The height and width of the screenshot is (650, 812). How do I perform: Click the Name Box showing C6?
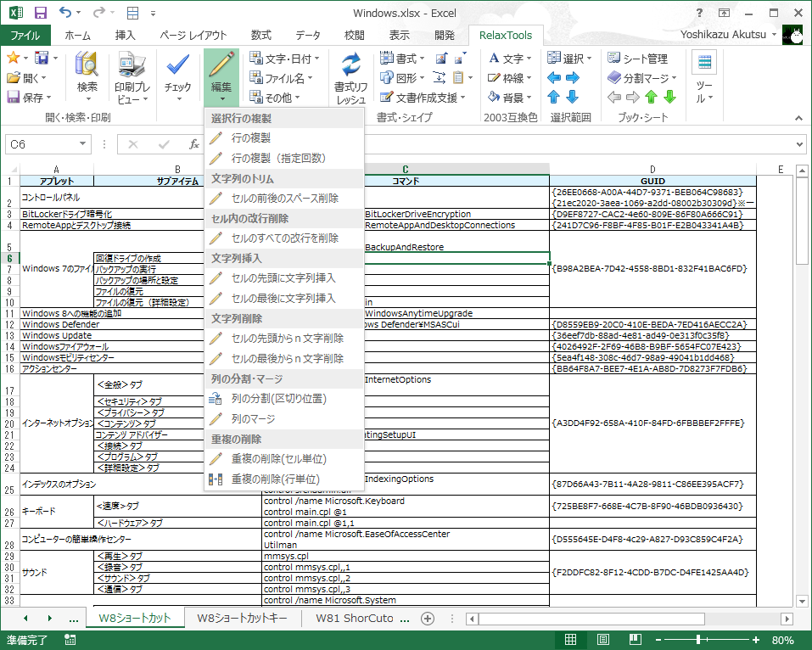coord(42,144)
